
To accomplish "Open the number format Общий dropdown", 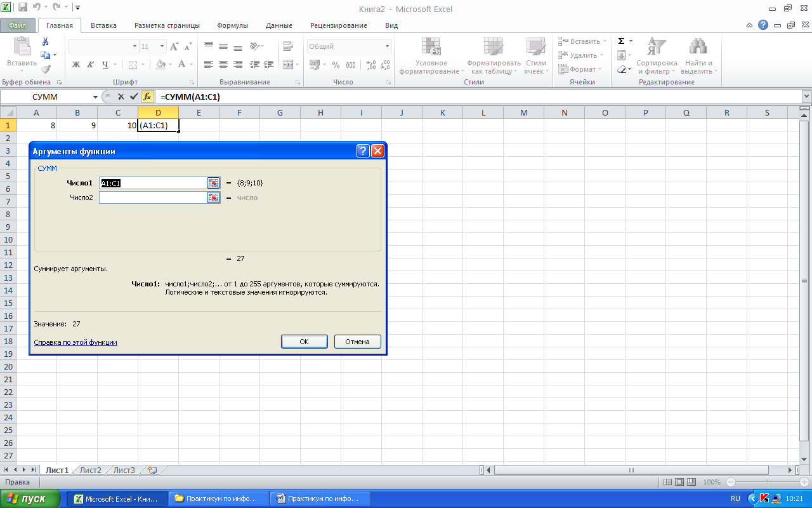I will pos(387,46).
